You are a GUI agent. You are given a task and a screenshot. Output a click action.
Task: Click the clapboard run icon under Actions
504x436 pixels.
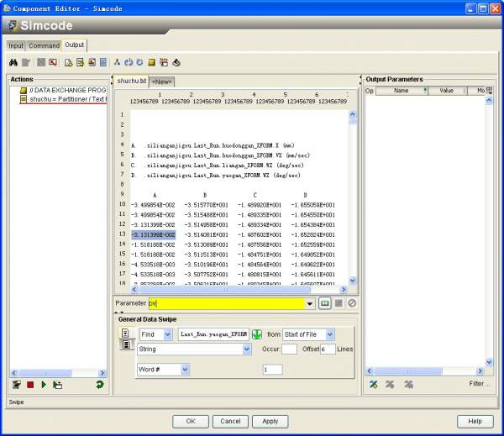17,385
